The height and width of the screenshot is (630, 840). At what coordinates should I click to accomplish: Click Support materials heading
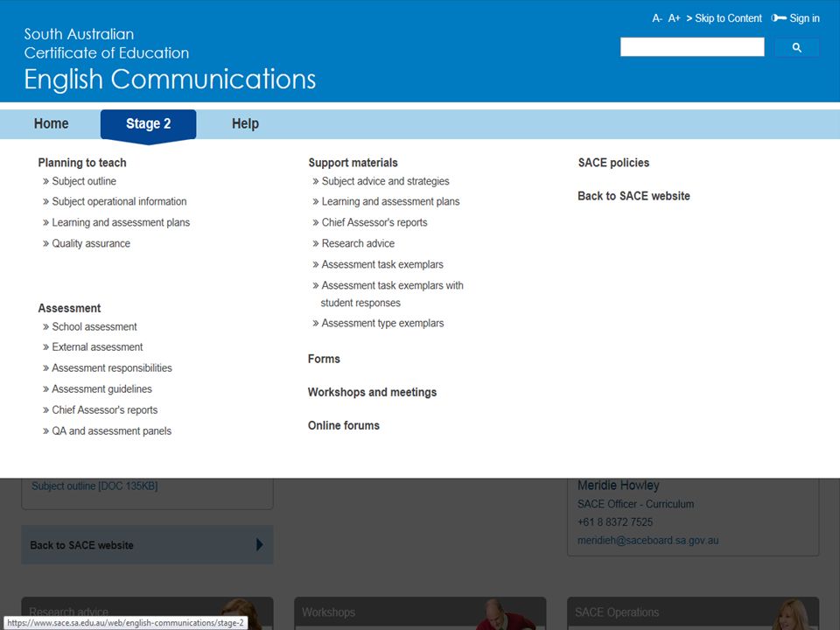coord(353,163)
